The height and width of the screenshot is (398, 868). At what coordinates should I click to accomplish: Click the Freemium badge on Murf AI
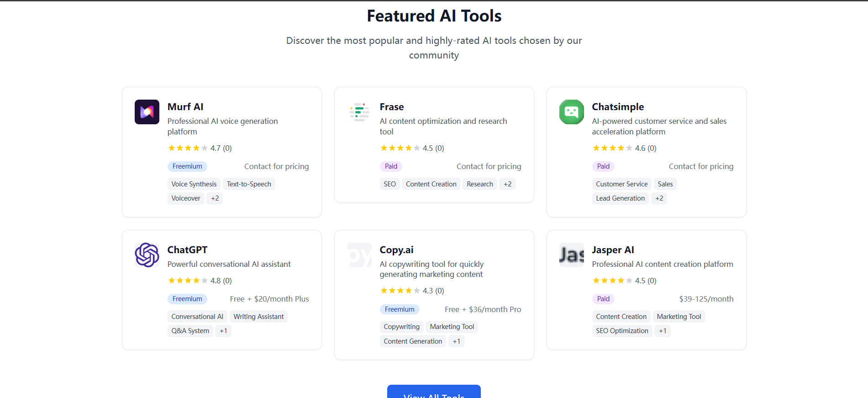click(x=187, y=166)
